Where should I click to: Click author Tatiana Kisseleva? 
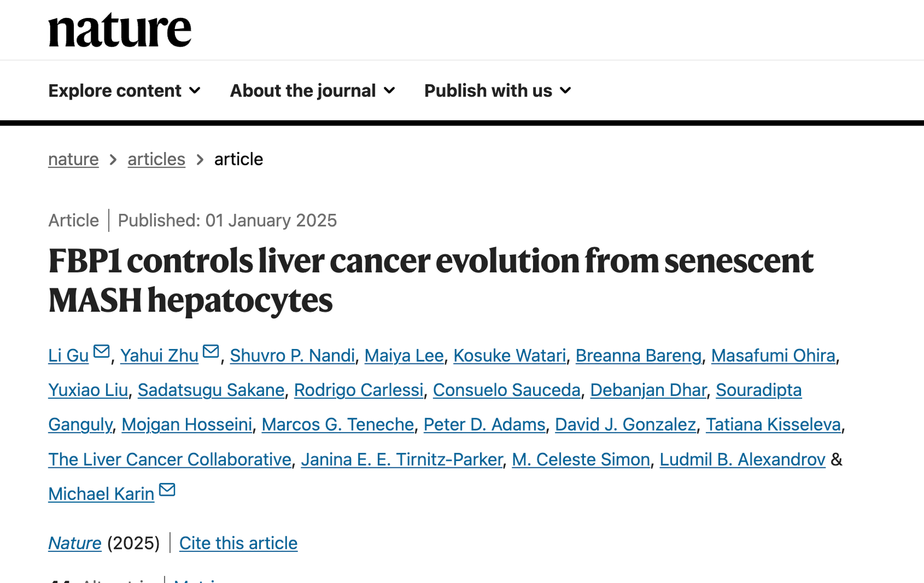(773, 425)
